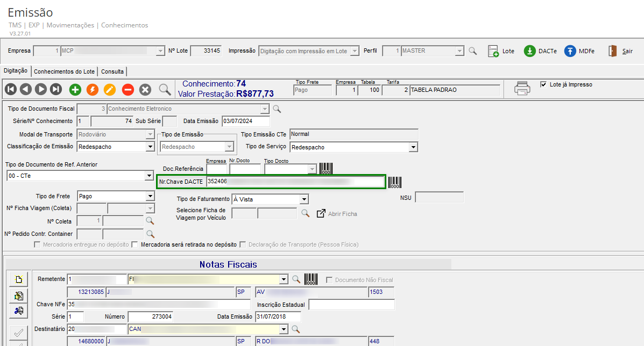Open Lote document icon
644x346 pixels.
[x=493, y=51]
